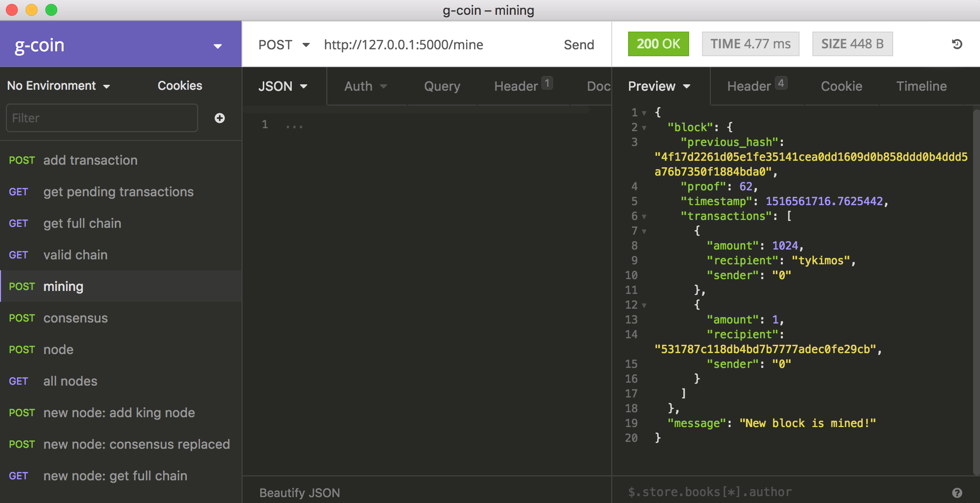The height and width of the screenshot is (503, 980).
Task: Collapse the "transactions" array on line 6
Action: point(644,216)
